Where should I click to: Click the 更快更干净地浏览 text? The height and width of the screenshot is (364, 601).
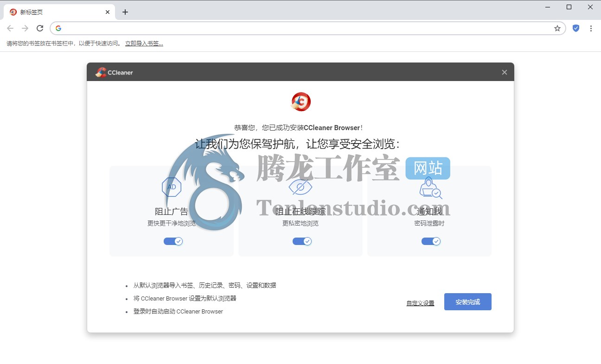tap(172, 223)
